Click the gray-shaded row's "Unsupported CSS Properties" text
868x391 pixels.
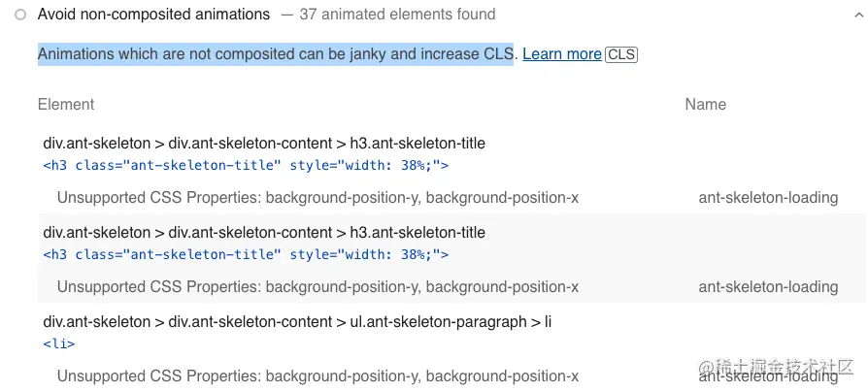click(x=317, y=287)
